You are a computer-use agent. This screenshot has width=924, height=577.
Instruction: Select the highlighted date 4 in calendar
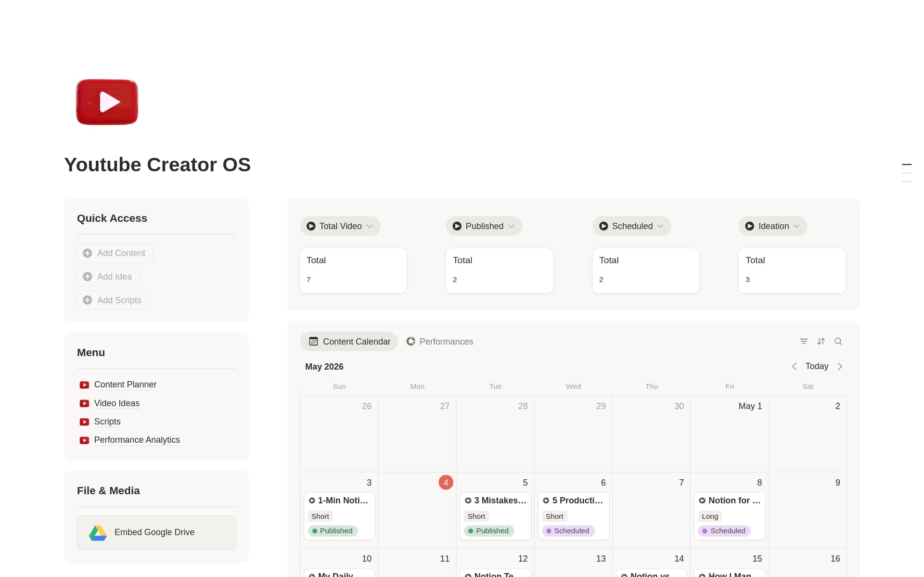coord(446,482)
